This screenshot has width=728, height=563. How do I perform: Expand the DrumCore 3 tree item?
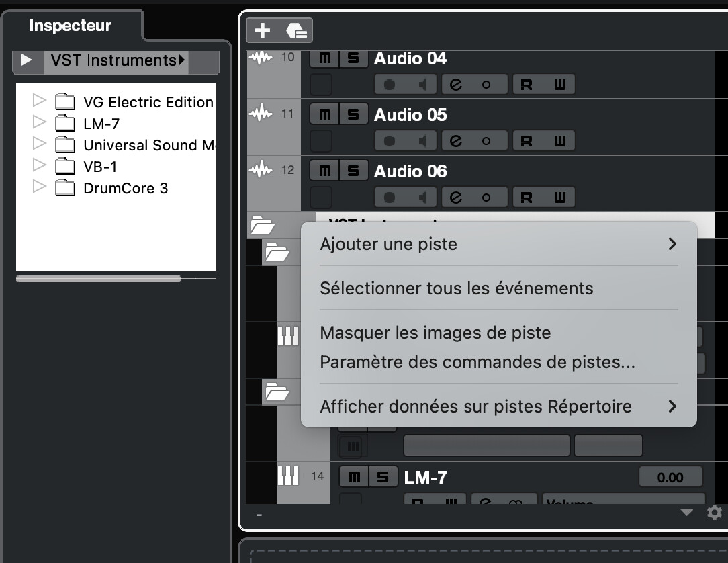pyautogui.click(x=39, y=187)
